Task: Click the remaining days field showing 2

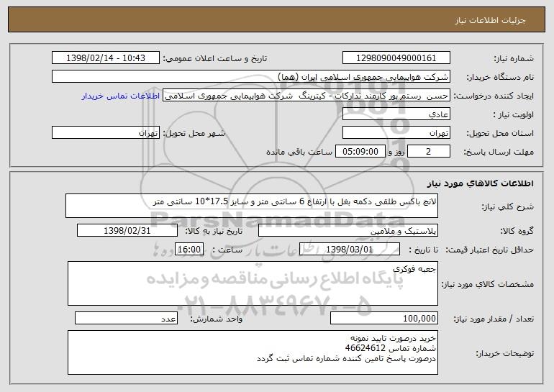Action: click(429, 152)
